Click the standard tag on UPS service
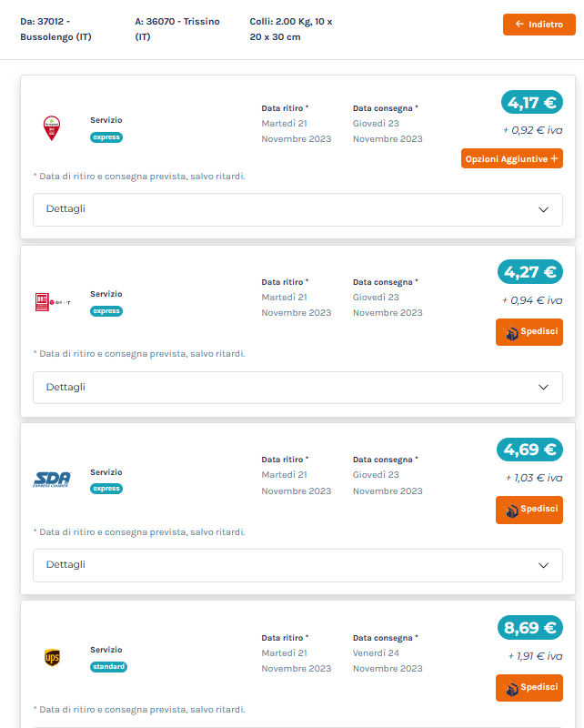 tap(108, 667)
